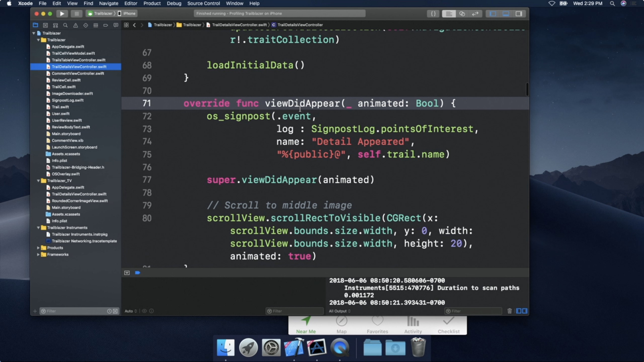Open the All Output dropdown
The width and height of the screenshot is (644, 362).
[339, 311]
